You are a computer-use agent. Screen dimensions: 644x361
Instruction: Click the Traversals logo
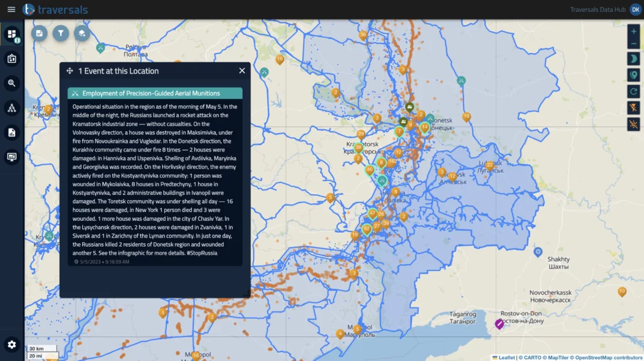coord(55,9)
